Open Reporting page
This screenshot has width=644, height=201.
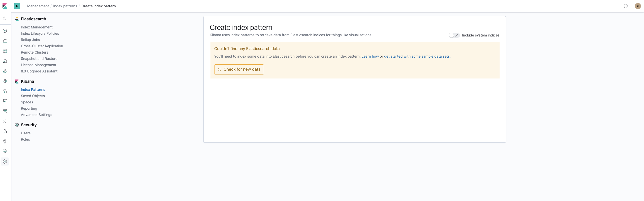click(29, 108)
